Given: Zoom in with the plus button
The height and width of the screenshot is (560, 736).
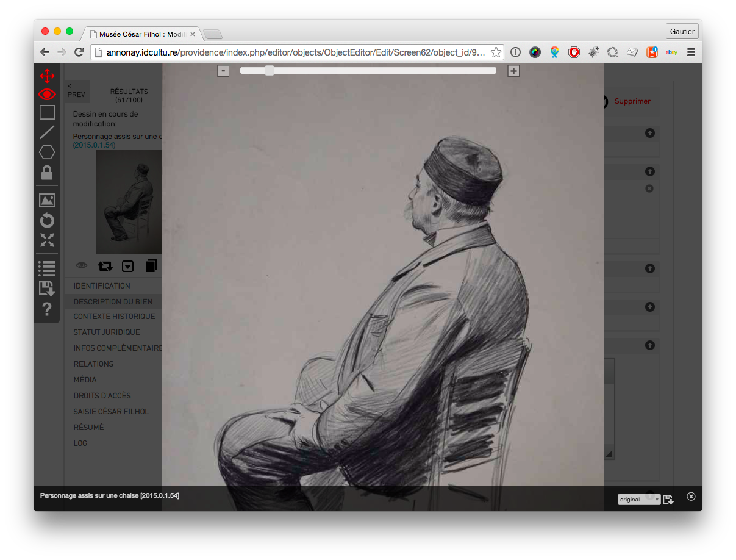Looking at the screenshot, I should tap(513, 71).
